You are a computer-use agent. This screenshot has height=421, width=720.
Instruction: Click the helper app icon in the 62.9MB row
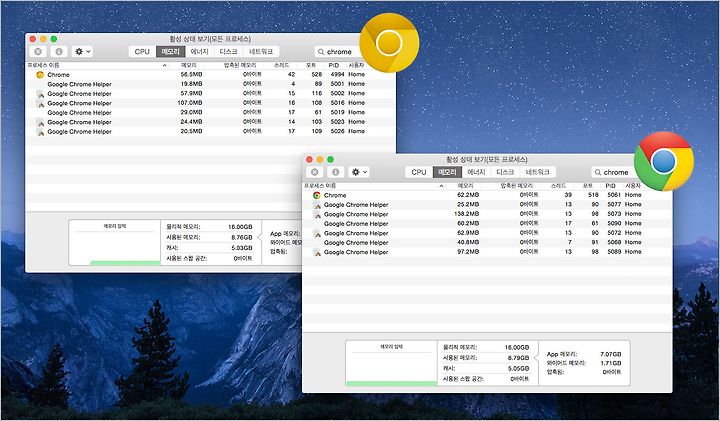317,233
